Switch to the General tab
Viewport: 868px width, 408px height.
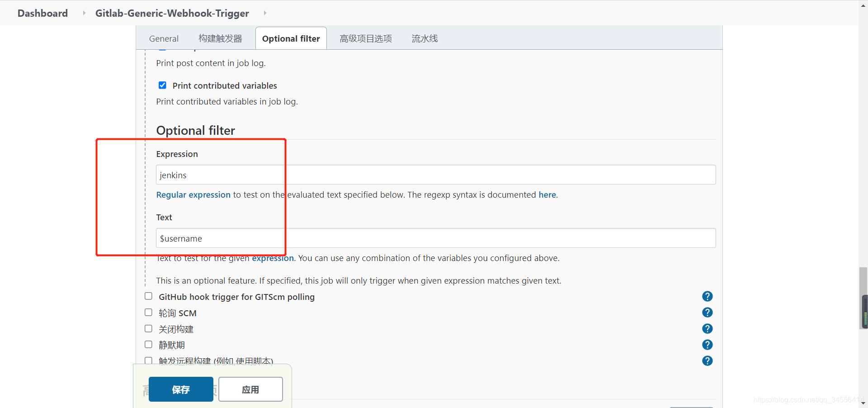pyautogui.click(x=164, y=38)
